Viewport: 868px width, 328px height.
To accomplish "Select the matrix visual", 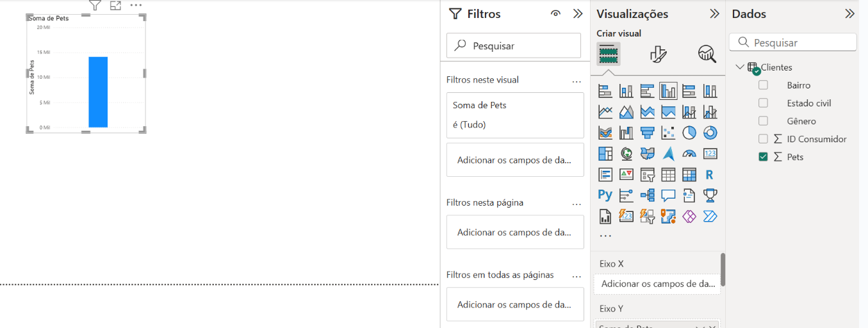I will [689, 174].
